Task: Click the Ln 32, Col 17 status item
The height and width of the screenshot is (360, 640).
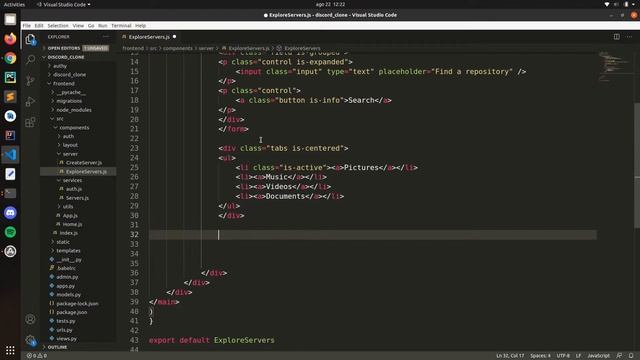Action: (510, 356)
